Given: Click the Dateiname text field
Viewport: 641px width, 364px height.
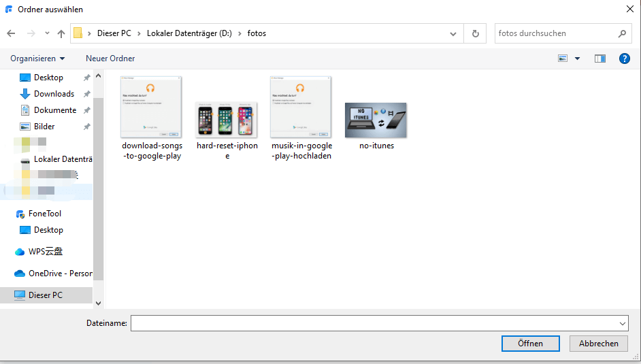Looking at the screenshot, I should pos(374,323).
